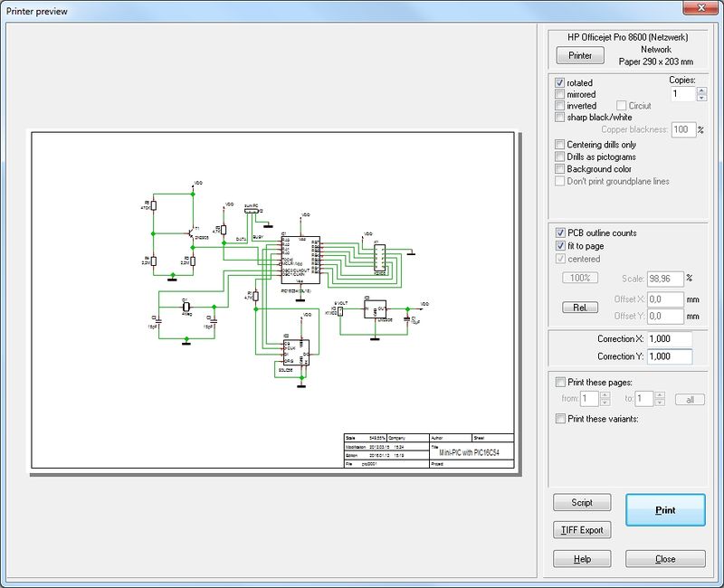Toggle the Background color option
The width and height of the screenshot is (724, 588).
pyautogui.click(x=560, y=167)
